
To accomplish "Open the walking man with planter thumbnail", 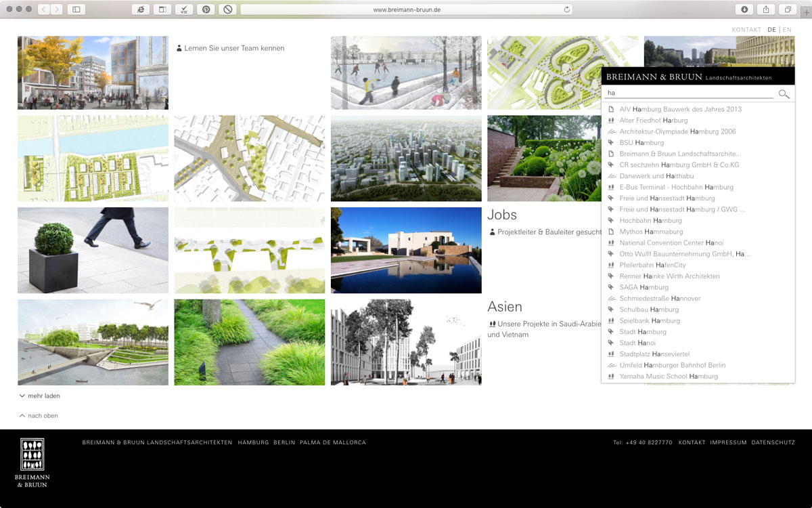I will [x=93, y=250].
